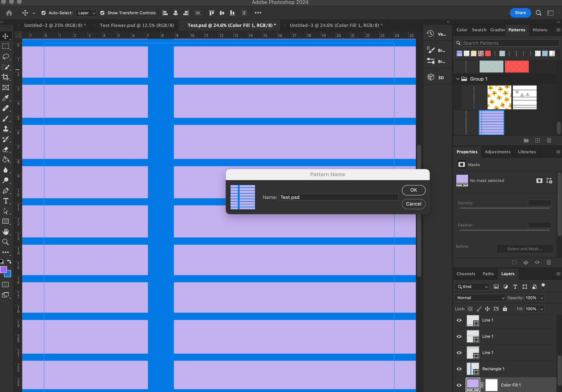Click OK in Pattern Name dialog

point(413,190)
